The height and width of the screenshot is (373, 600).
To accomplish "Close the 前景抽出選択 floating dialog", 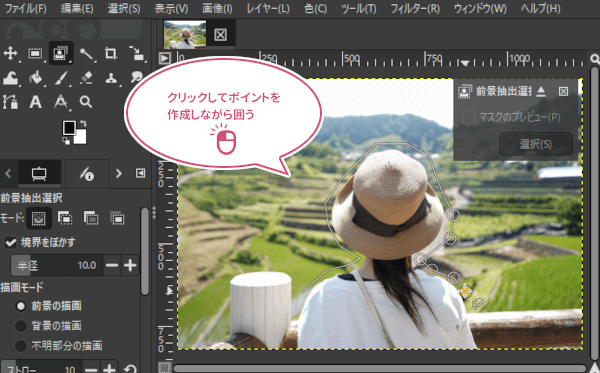I will pos(563,91).
